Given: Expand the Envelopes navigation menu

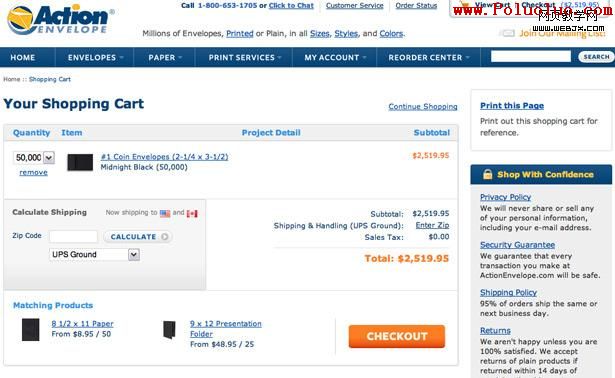Looking at the screenshot, I should tap(95, 57).
